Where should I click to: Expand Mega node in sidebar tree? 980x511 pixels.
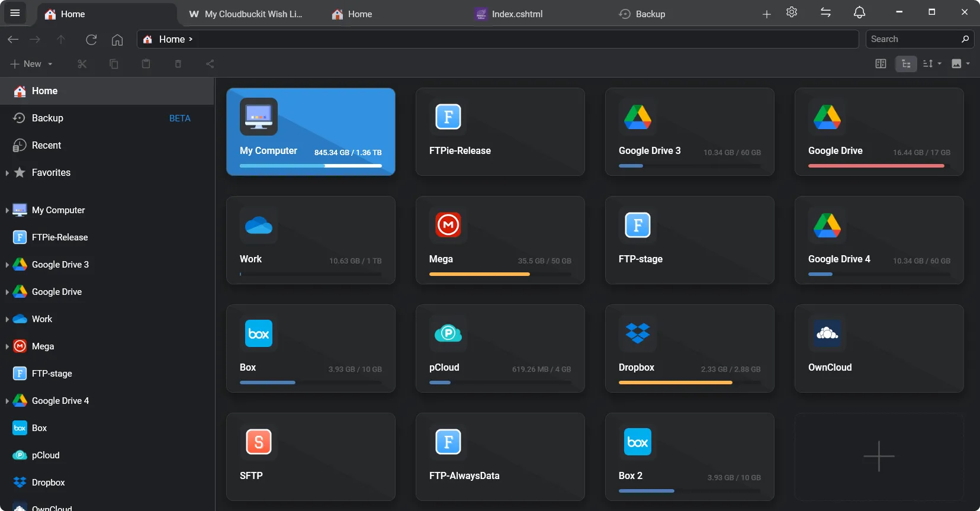pos(7,346)
